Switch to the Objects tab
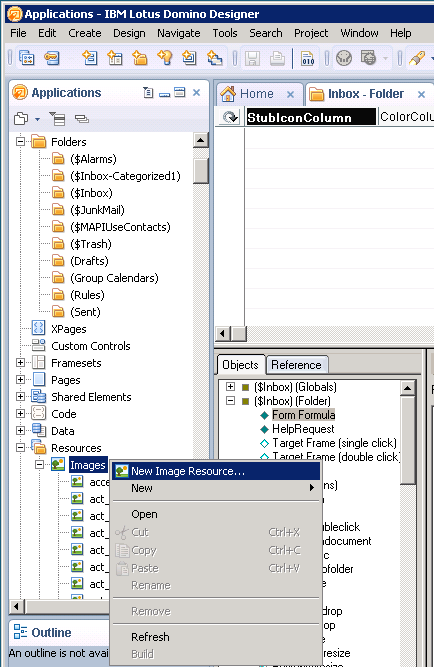The width and height of the screenshot is (434, 667). [x=240, y=365]
